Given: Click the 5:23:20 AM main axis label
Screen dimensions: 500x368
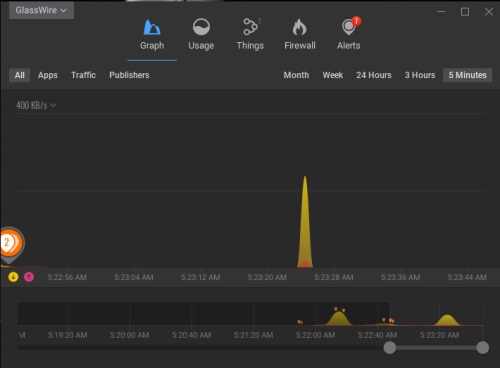Looking at the screenshot, I should click(267, 277).
